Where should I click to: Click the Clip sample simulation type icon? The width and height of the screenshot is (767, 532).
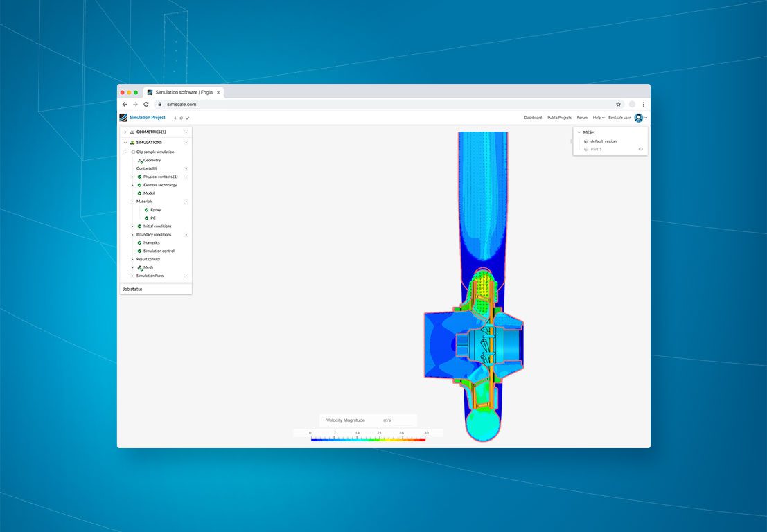pyautogui.click(x=133, y=152)
